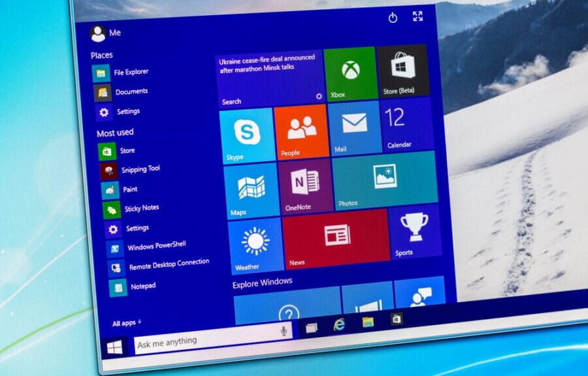Open Settings under Places
The image size is (588, 376).
[118, 112]
